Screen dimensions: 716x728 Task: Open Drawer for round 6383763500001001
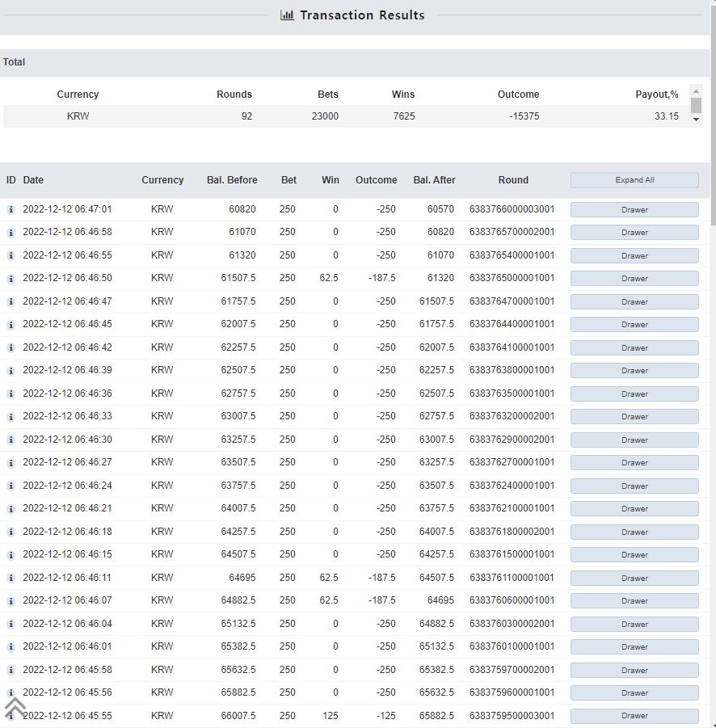tap(634, 393)
